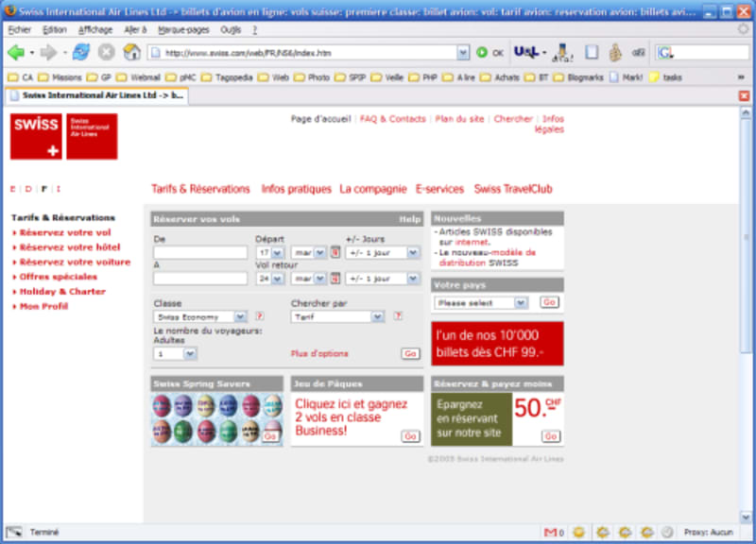756x544 pixels.
Task: Click the A destination city field
Action: [x=200, y=279]
